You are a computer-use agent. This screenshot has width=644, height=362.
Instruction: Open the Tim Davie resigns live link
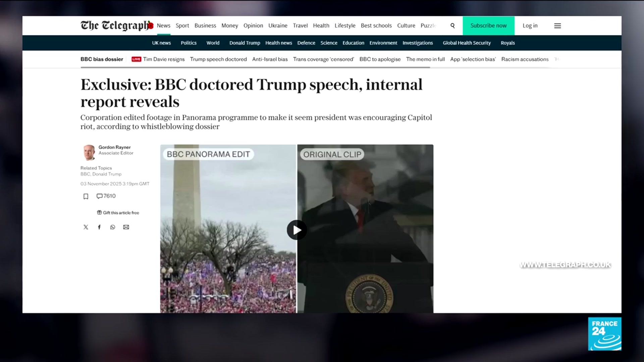click(163, 59)
